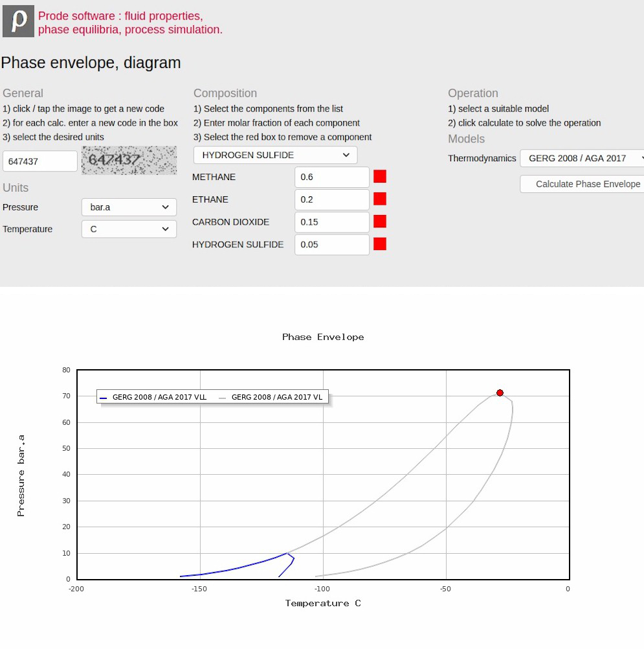Click the Temperature C axis label

click(323, 604)
